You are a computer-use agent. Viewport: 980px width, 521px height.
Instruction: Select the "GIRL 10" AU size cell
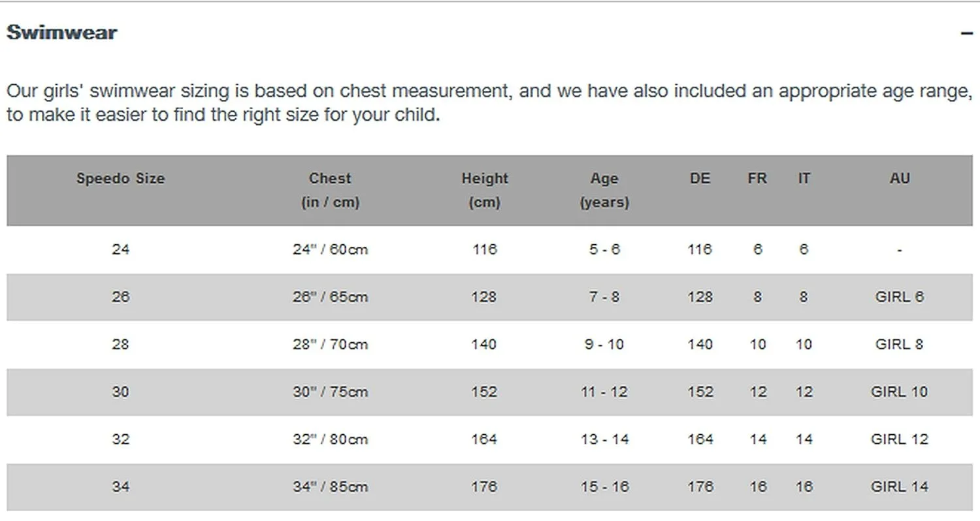900,392
